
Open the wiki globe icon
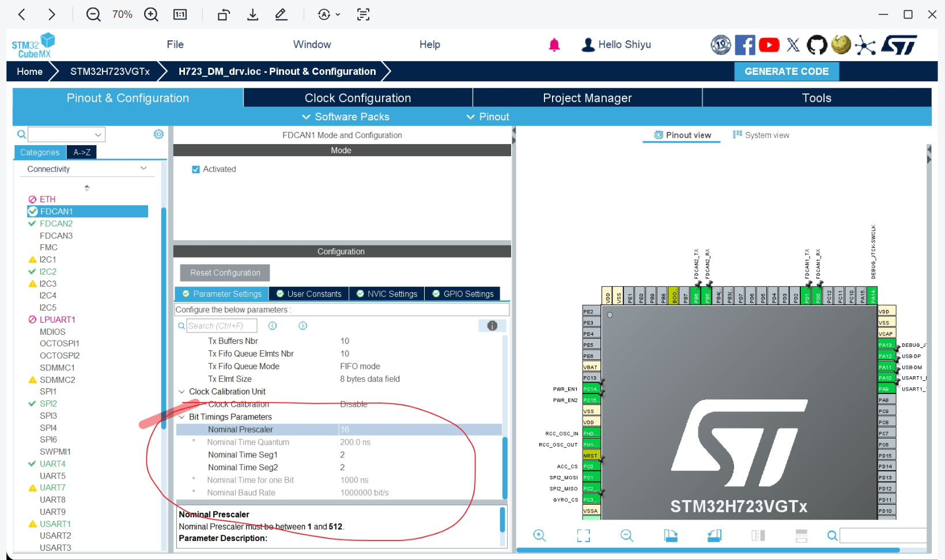(x=841, y=44)
